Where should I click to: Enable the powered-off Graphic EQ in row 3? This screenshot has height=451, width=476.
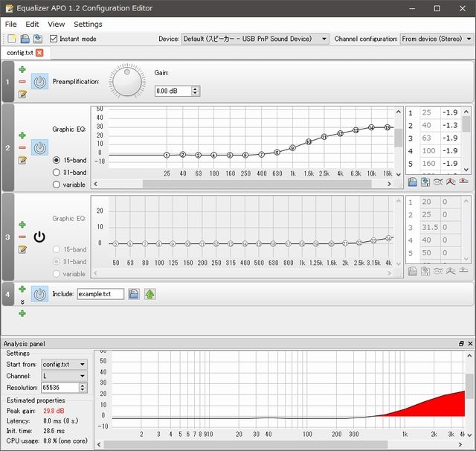click(40, 237)
